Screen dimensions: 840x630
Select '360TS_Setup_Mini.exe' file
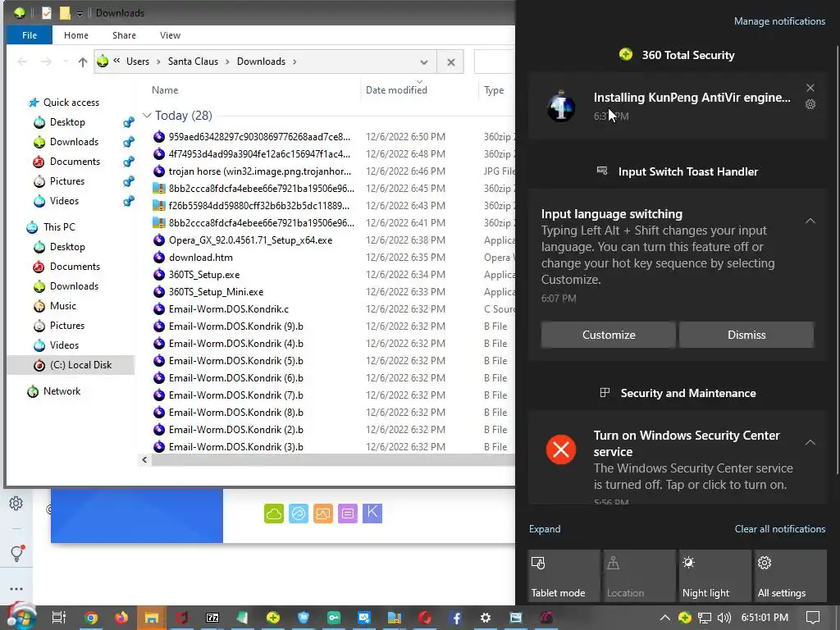216,292
